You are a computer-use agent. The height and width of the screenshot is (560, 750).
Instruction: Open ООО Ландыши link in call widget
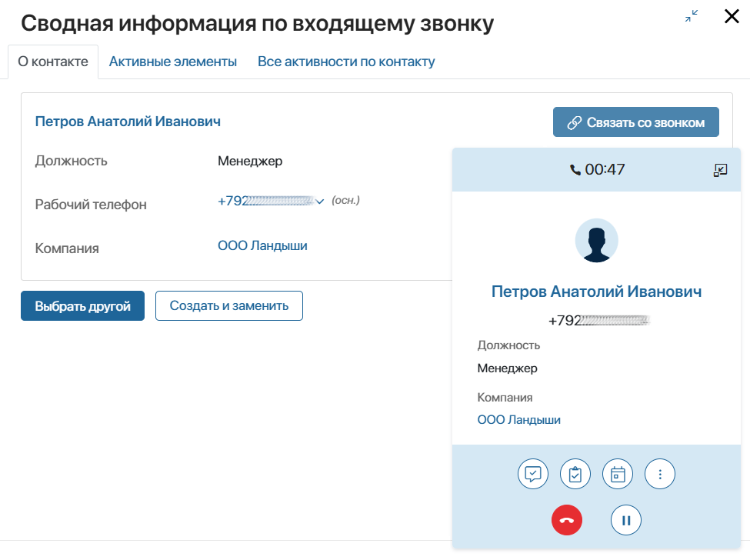519,420
